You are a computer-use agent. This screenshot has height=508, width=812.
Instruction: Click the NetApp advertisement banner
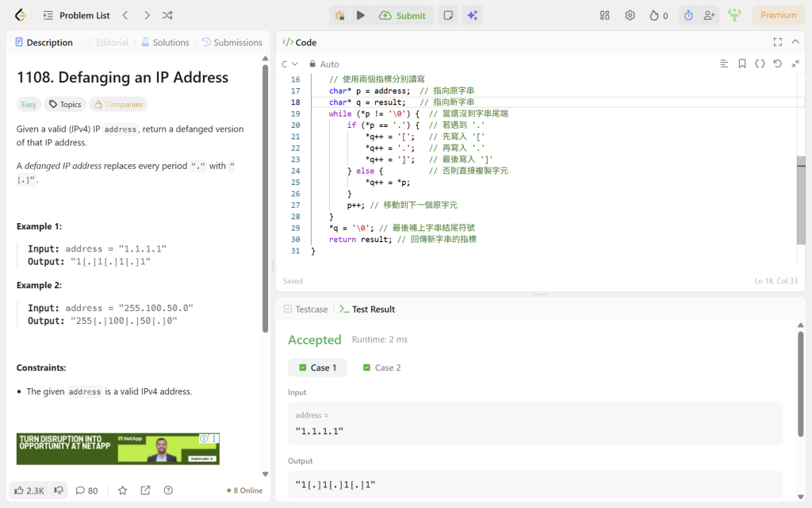(x=118, y=449)
